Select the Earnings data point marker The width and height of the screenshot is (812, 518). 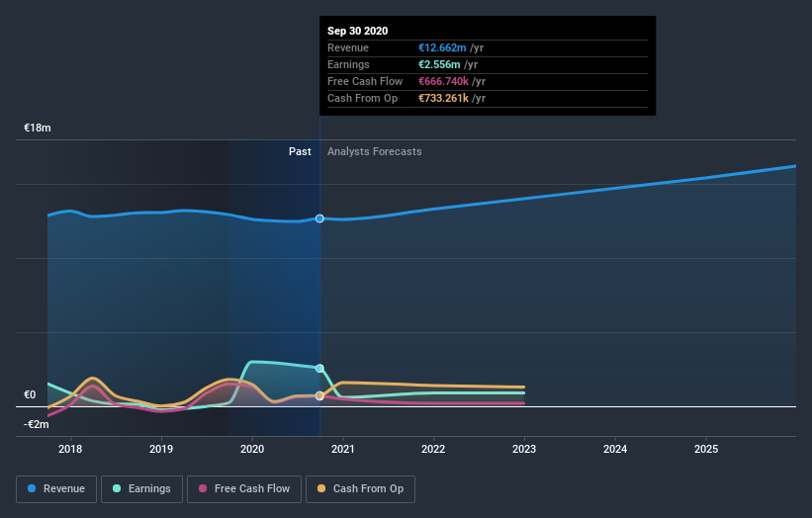(319, 369)
